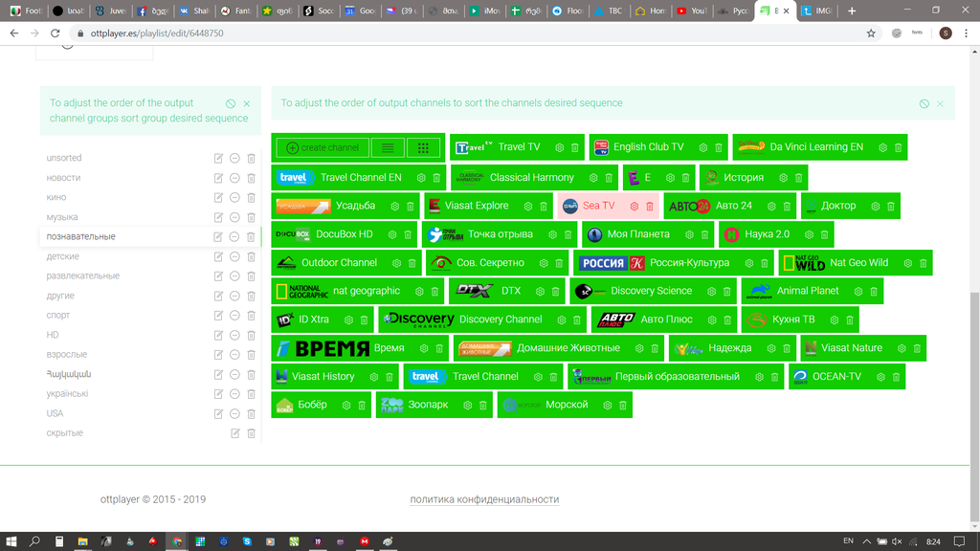Switch to the TBC browser tab

point(608,11)
